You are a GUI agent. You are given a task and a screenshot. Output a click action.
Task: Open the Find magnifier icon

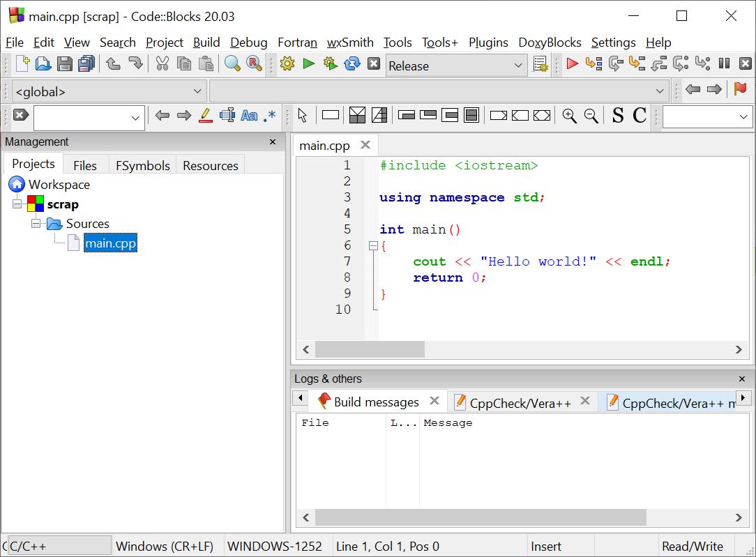point(232,64)
